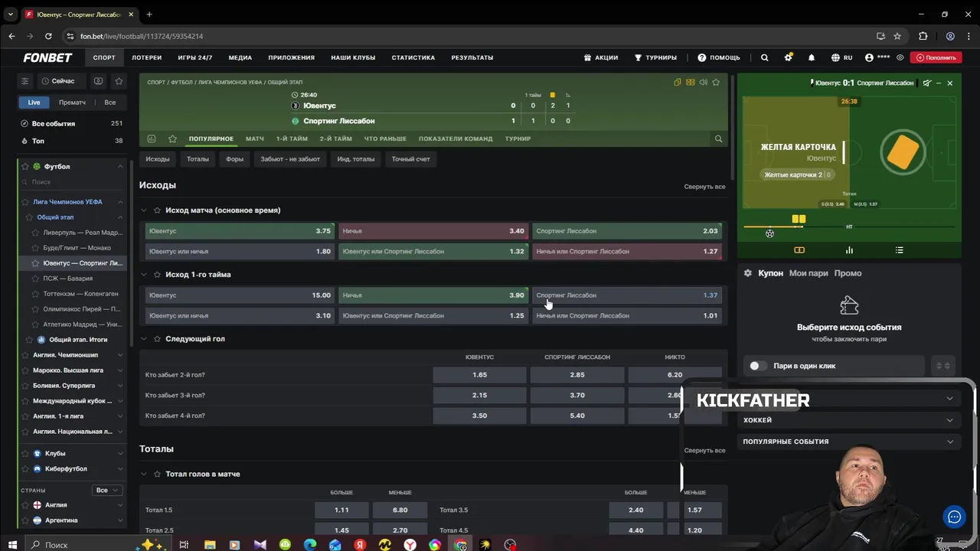Reload the page in browser
The height and width of the screenshot is (551, 980).
pos(48,36)
